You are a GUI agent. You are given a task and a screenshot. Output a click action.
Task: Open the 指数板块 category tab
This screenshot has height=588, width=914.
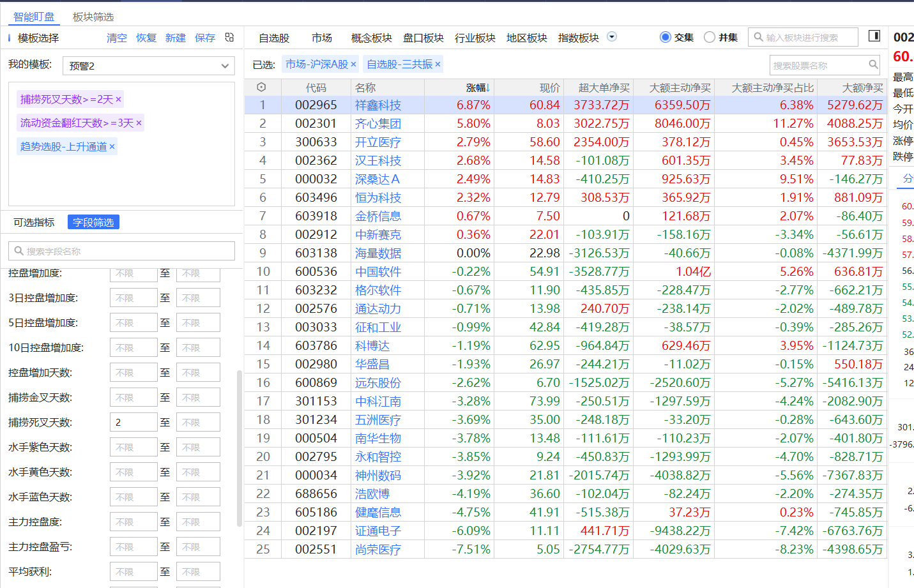578,38
